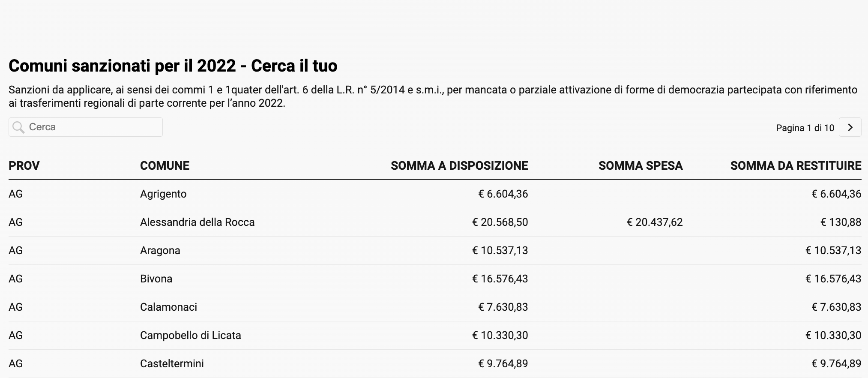Click the Comuni sanzionati 2022 heading
868x378 pixels.
(x=173, y=66)
